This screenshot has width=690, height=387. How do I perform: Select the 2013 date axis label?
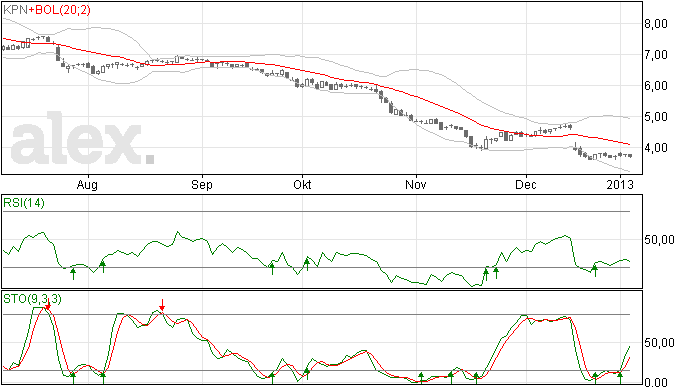pyautogui.click(x=620, y=184)
